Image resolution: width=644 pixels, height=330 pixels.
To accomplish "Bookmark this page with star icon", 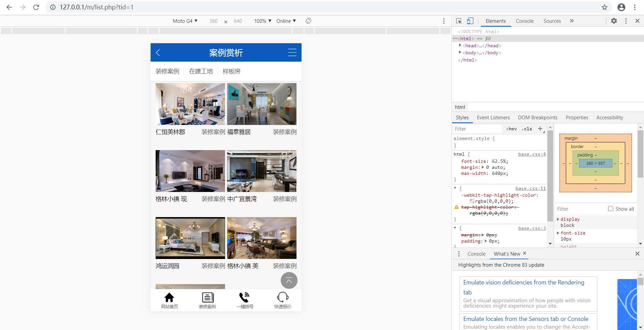I will pos(604,7).
